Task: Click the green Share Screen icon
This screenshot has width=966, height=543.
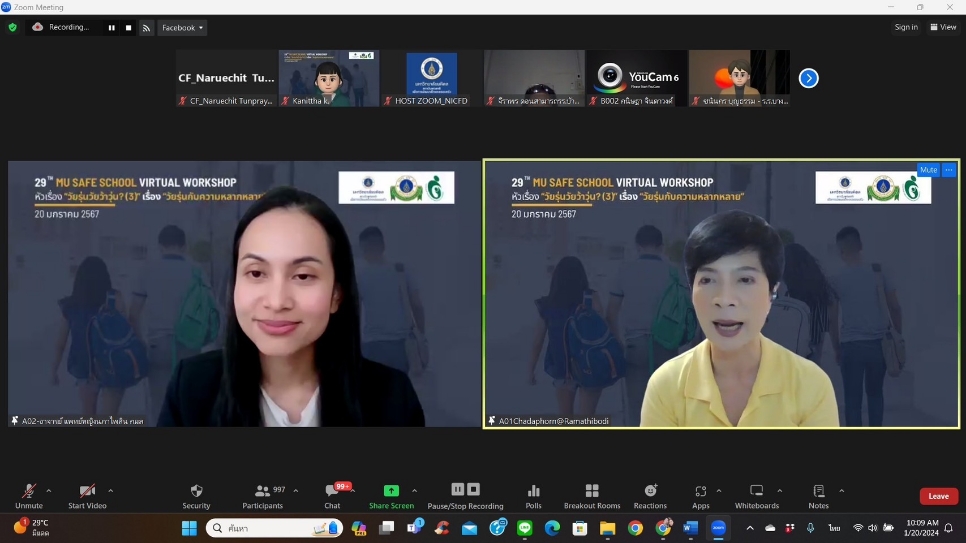Action: pos(391,491)
